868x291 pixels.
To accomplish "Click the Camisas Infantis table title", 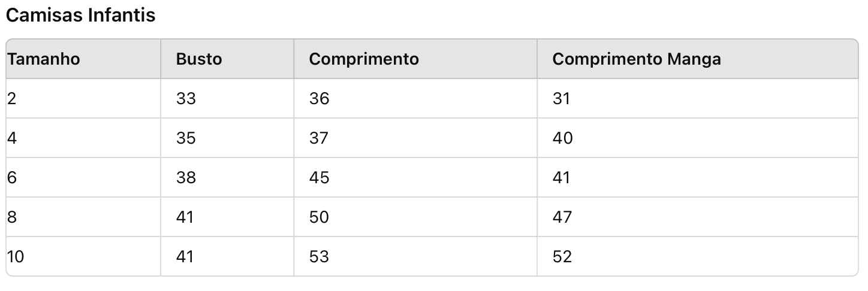I will 80,15.
